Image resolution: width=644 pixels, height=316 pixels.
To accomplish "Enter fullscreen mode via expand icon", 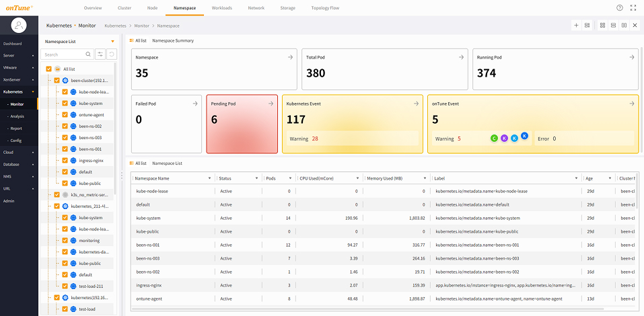I will coord(635,8).
